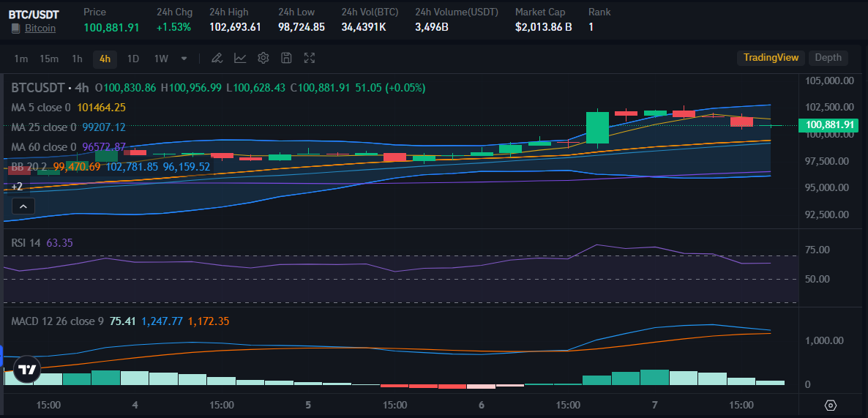Click the 105,000.00 price axis label
Image resolution: width=868 pixels, height=418 pixels.
[x=830, y=81]
